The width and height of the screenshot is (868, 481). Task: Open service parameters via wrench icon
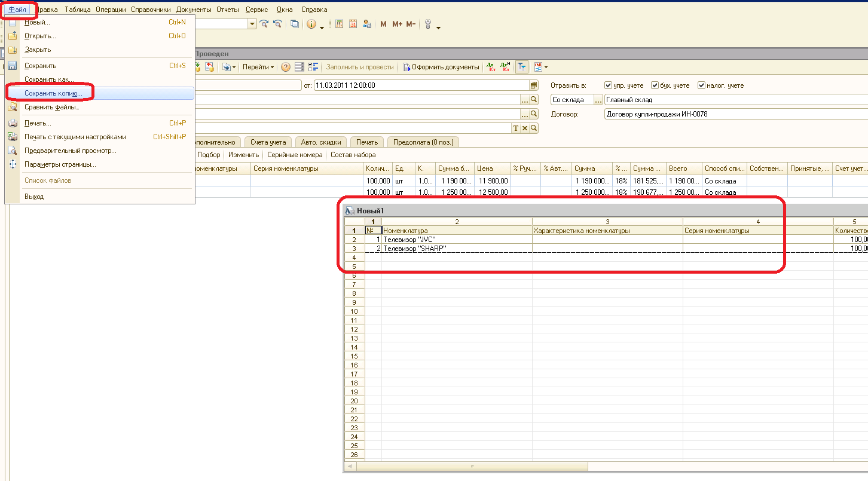pos(428,24)
